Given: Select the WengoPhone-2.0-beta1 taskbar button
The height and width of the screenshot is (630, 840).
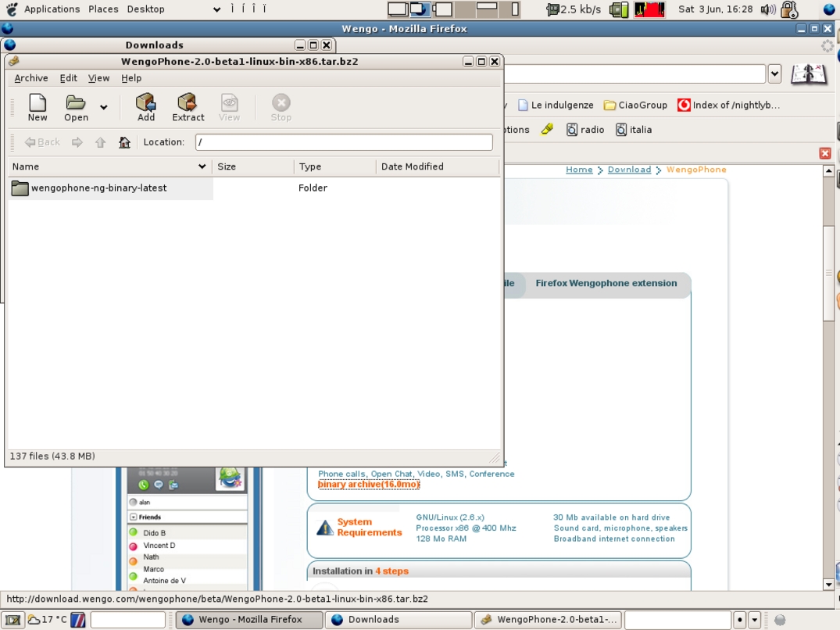Looking at the screenshot, I should coord(548,620).
